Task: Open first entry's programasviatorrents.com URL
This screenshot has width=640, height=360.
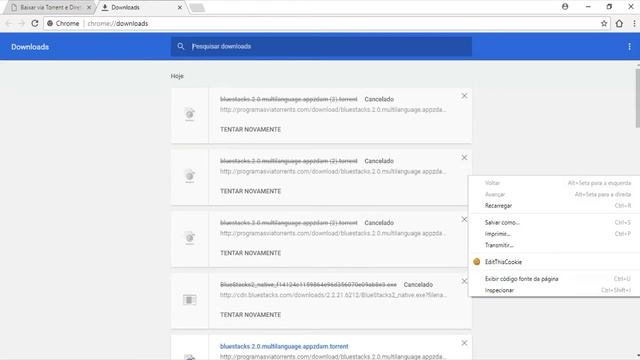Action: click(333, 110)
